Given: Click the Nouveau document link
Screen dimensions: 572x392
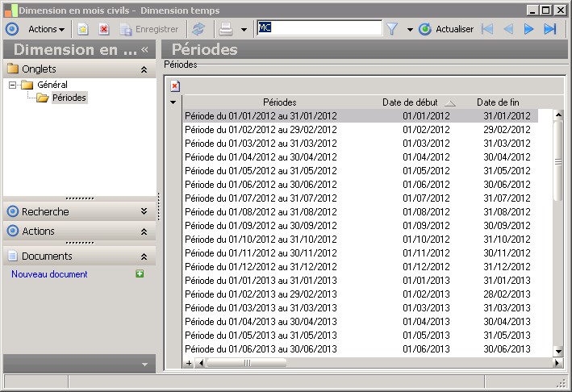Looking at the screenshot, I should pos(49,274).
